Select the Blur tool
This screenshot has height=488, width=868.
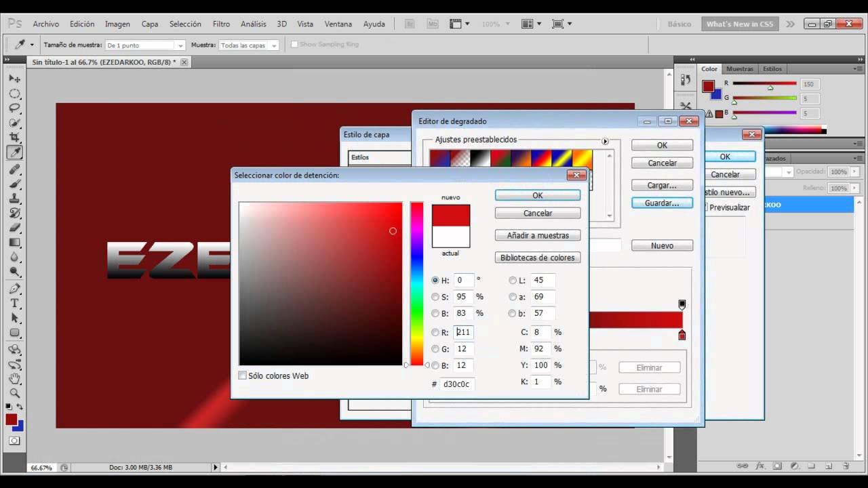tap(14, 257)
